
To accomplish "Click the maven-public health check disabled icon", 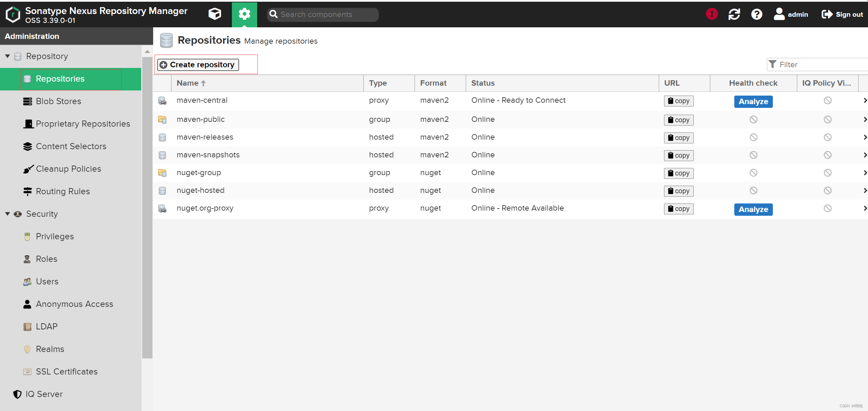I will coord(753,120).
